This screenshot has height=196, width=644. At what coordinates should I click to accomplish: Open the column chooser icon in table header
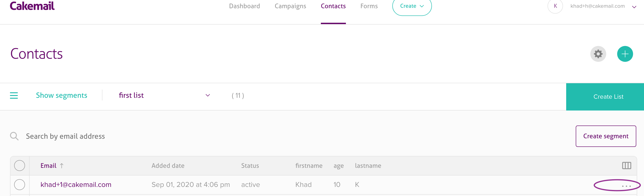(x=626, y=166)
